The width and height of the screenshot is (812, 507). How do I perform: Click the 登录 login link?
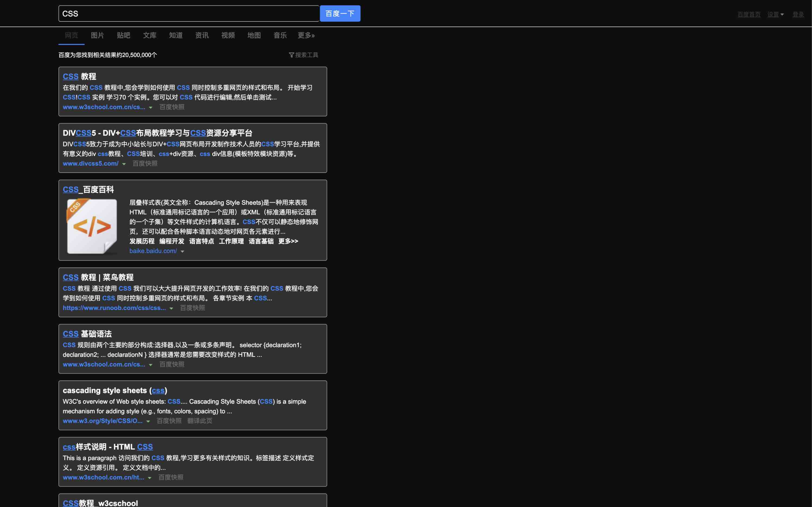click(x=798, y=14)
